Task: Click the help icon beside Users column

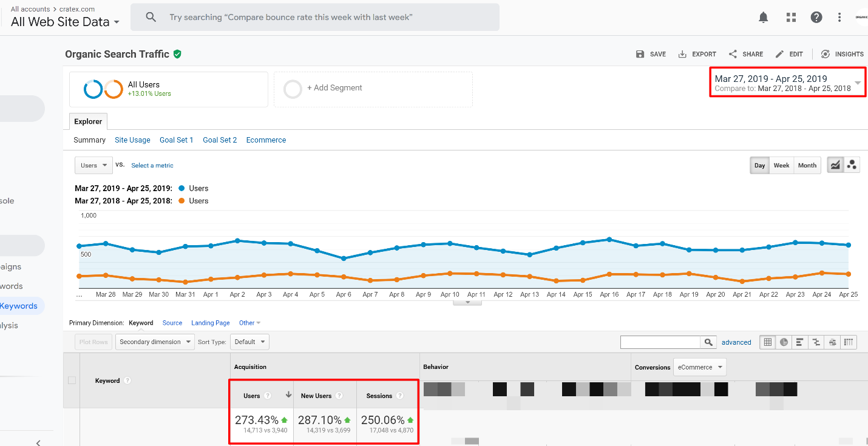Action: click(x=268, y=396)
